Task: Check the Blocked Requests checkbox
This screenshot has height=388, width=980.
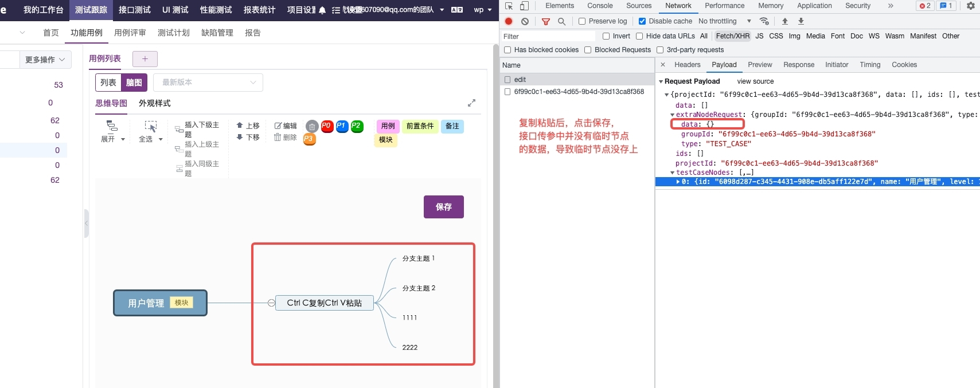Action: 588,50
